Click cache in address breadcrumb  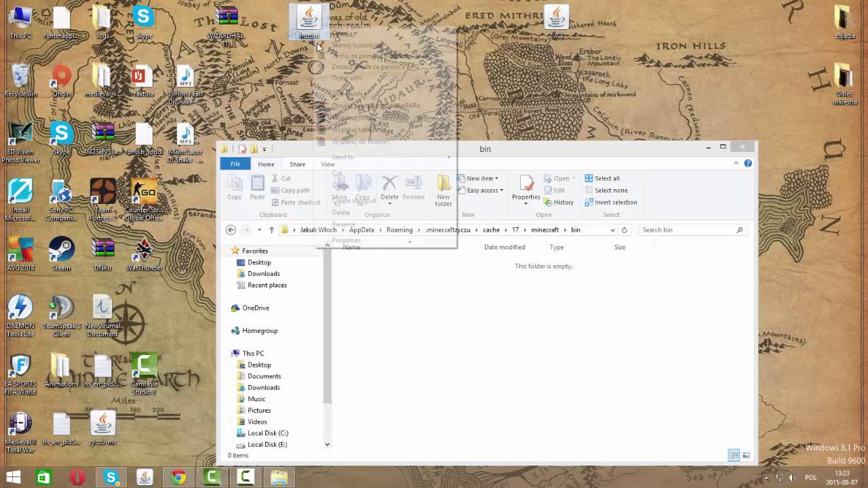491,230
